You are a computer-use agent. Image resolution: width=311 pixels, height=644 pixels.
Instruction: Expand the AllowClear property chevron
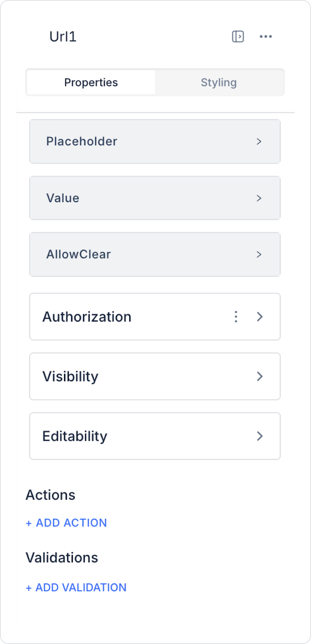pos(259,254)
